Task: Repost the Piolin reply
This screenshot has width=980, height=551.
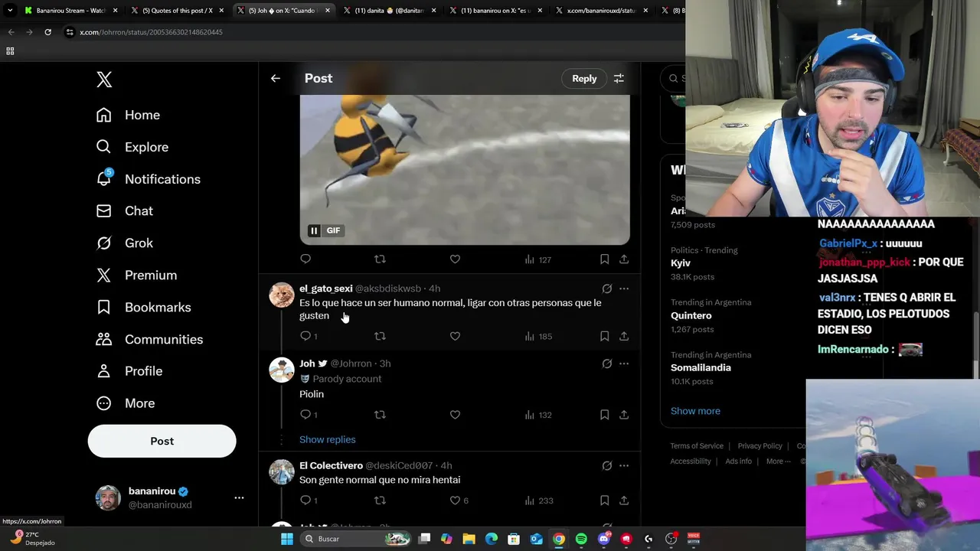Action: pyautogui.click(x=380, y=415)
